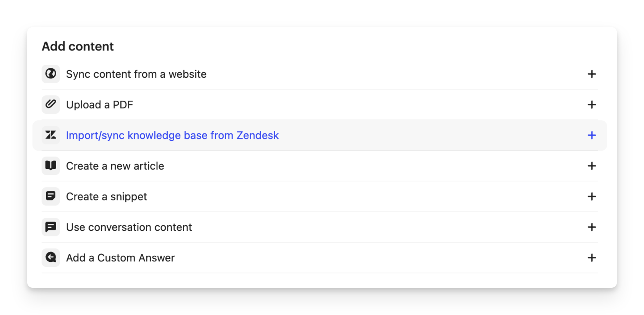This screenshot has width=644, height=315.
Task: Select Sync content from a website
Action: point(136,74)
